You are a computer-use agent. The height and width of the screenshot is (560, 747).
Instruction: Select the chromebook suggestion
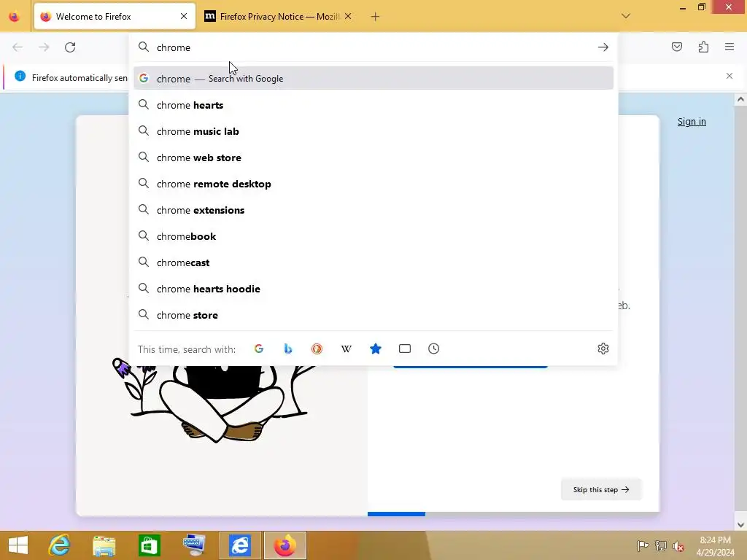tap(373, 236)
